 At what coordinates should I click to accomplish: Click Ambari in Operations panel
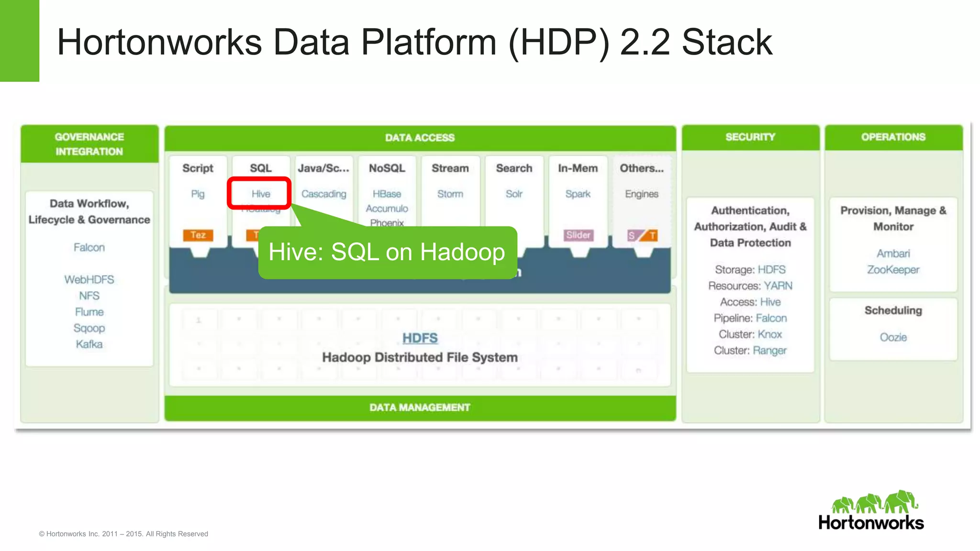coord(893,253)
